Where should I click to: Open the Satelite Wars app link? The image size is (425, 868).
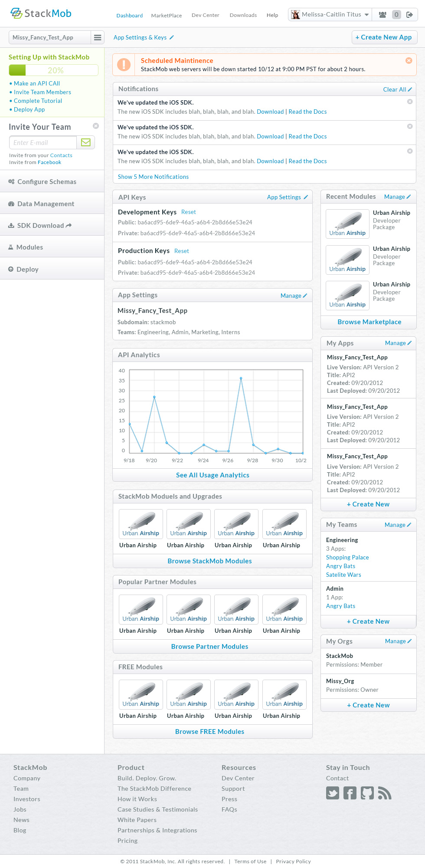click(343, 575)
